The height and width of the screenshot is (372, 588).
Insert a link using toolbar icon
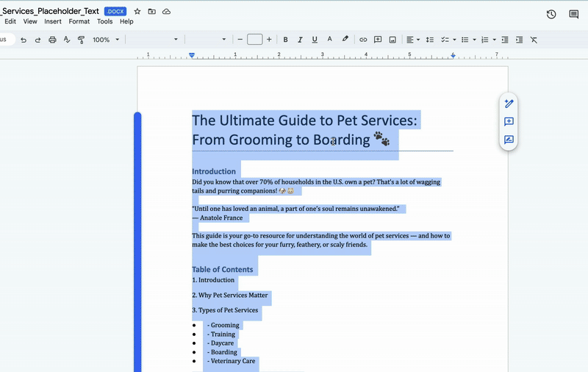pos(363,40)
